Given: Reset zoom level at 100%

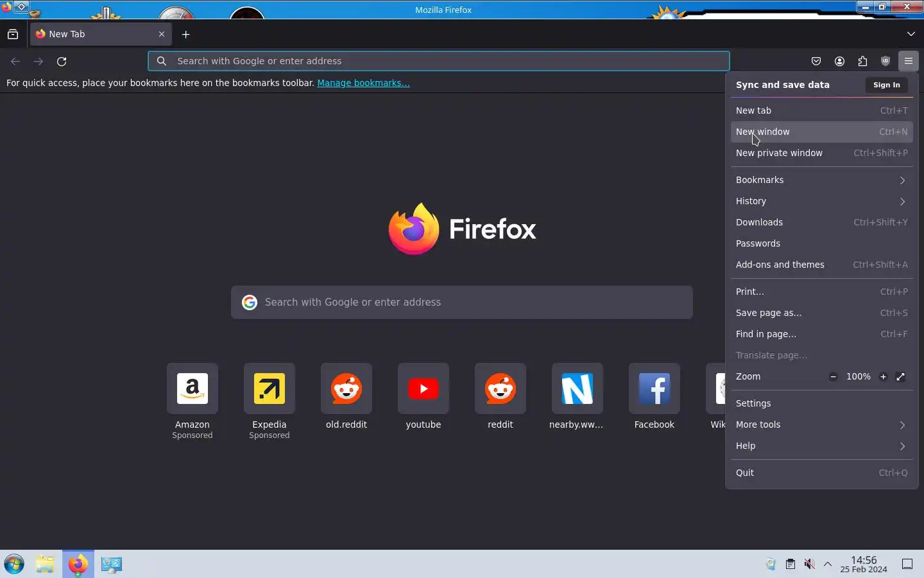Looking at the screenshot, I should click(x=858, y=377).
